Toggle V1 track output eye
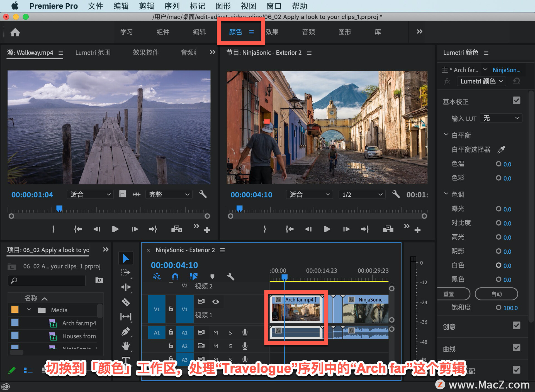Viewport: 535px width, 392px height. click(215, 302)
